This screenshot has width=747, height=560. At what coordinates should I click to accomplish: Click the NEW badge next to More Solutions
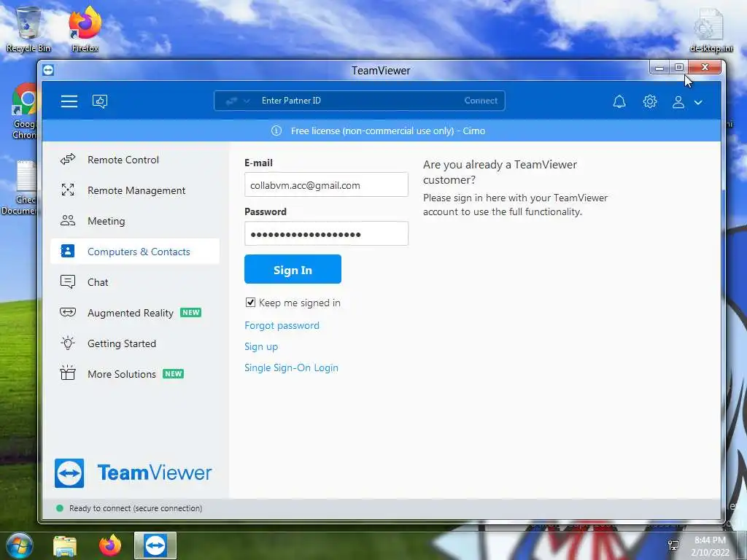click(174, 374)
